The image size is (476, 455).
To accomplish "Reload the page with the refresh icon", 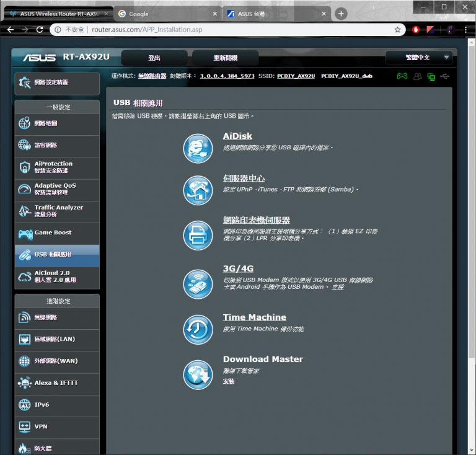I will (x=40, y=29).
